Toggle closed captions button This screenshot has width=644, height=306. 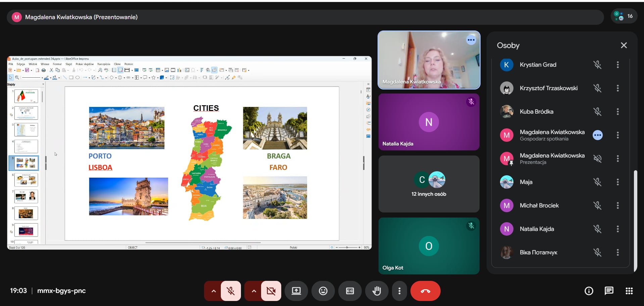(350, 291)
